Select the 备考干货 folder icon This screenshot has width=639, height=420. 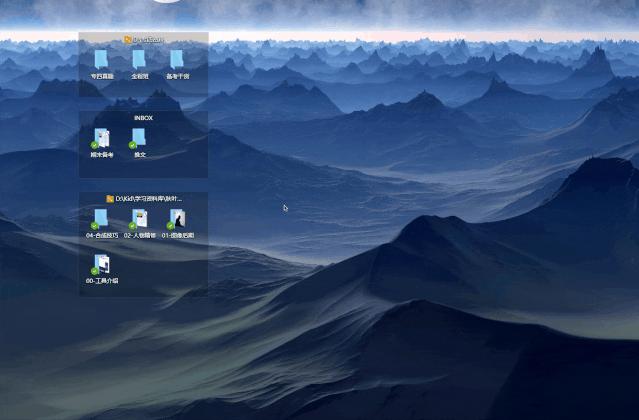point(177,60)
